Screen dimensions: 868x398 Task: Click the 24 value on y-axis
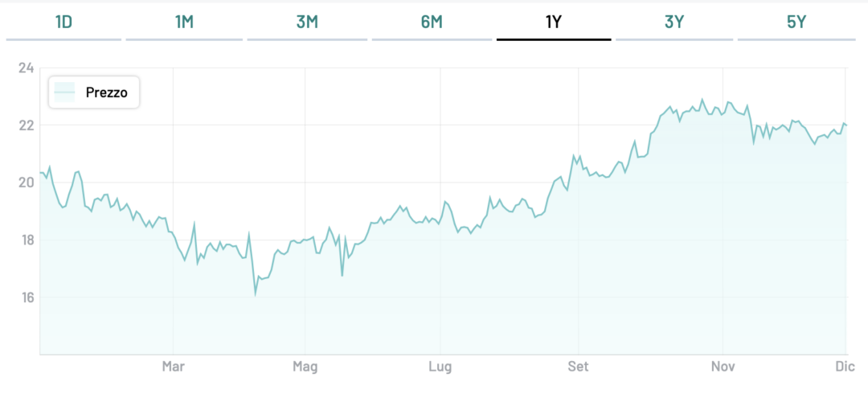click(26, 68)
